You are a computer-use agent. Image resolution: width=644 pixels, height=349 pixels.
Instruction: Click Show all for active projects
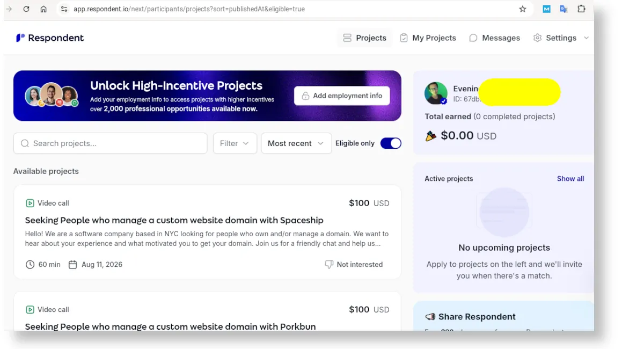(570, 178)
